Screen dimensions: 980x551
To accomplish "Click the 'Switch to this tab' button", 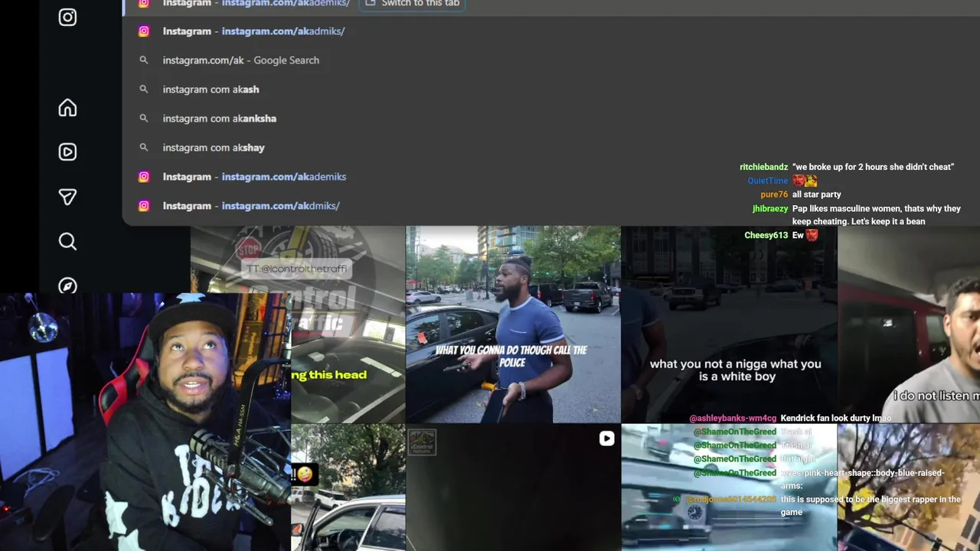I will pyautogui.click(x=412, y=3).
